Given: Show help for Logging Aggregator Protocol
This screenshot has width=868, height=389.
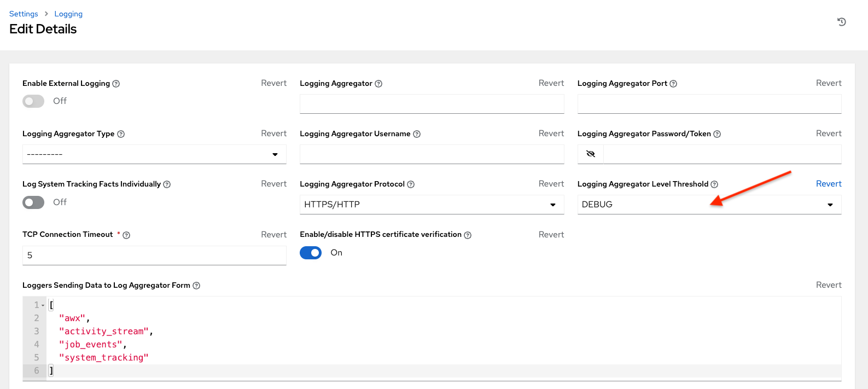Looking at the screenshot, I should [x=411, y=184].
